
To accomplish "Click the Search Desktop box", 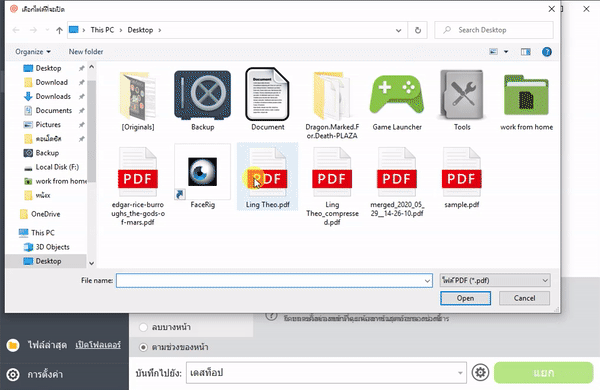I will tap(494, 30).
